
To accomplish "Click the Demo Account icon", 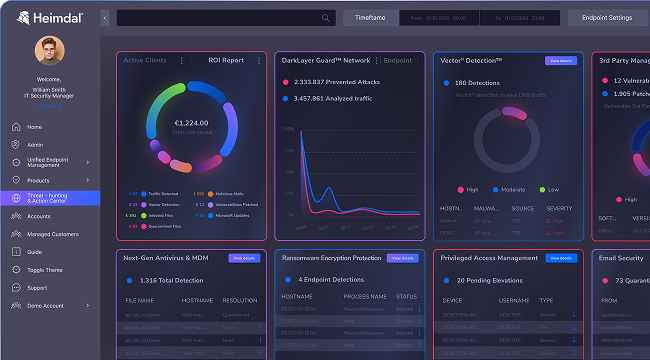I will coord(16,306).
